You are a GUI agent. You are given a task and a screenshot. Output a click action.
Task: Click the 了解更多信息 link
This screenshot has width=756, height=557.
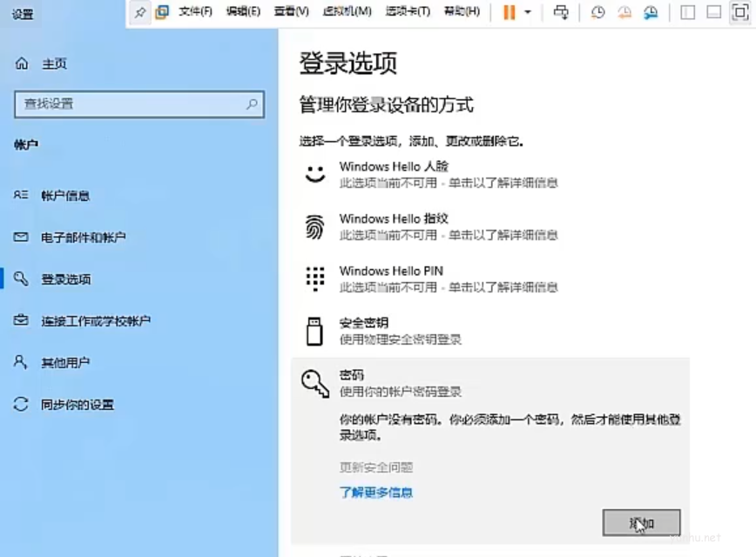(x=375, y=492)
